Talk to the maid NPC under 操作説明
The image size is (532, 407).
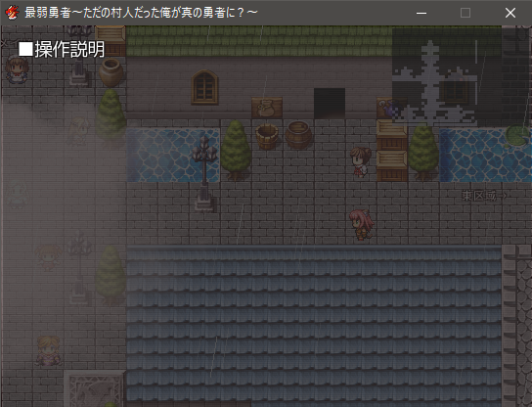[17, 69]
